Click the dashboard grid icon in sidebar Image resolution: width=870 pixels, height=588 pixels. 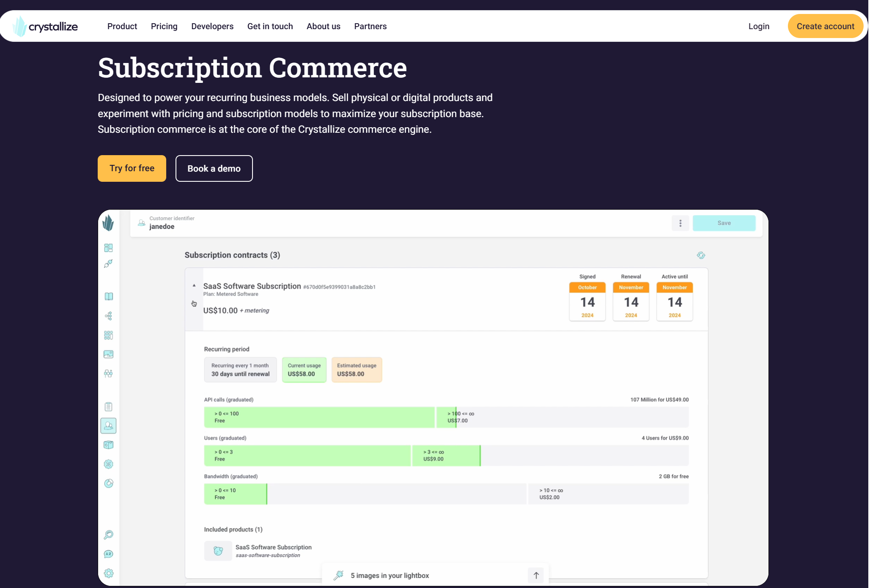click(109, 248)
